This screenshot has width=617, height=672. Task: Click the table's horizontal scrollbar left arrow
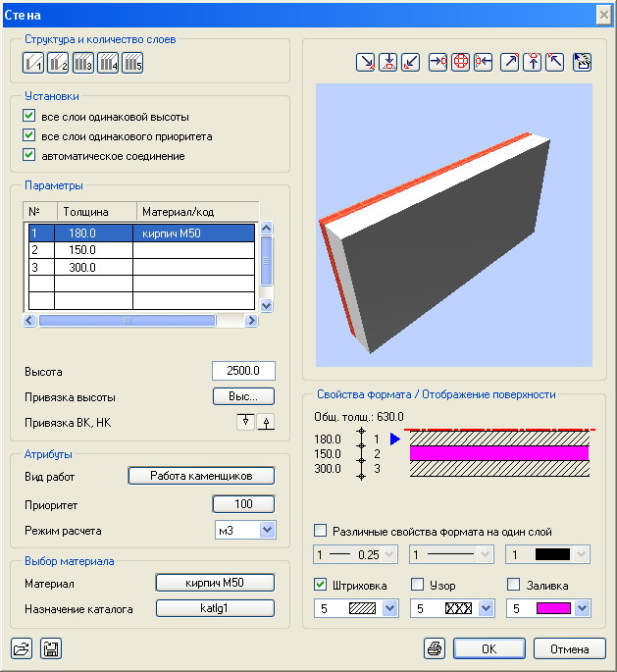coord(29,320)
